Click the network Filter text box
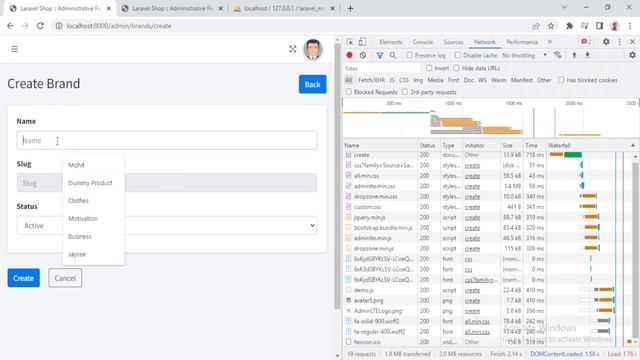The image size is (640, 360). click(382, 68)
